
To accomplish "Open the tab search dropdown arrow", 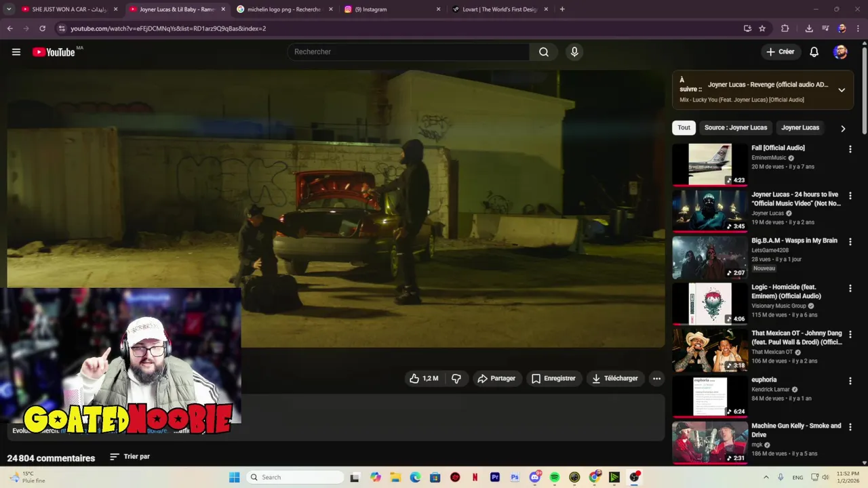I will coord(9,9).
